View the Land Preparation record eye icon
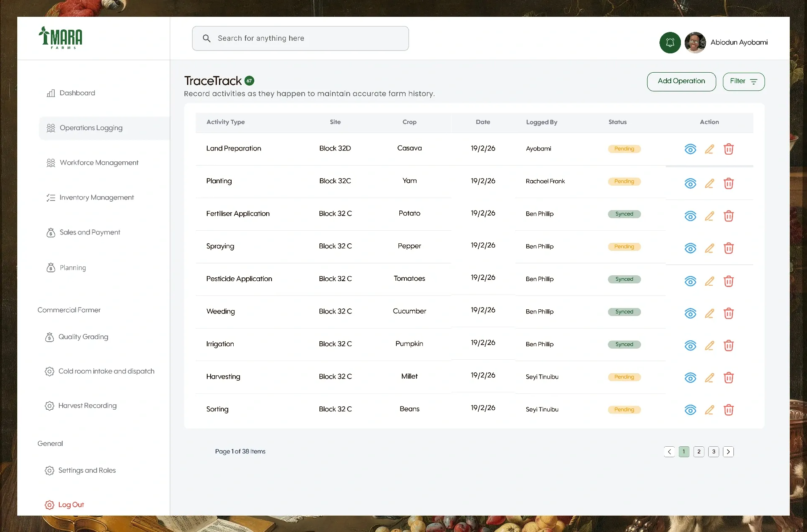Image resolution: width=807 pixels, height=532 pixels. click(690, 149)
